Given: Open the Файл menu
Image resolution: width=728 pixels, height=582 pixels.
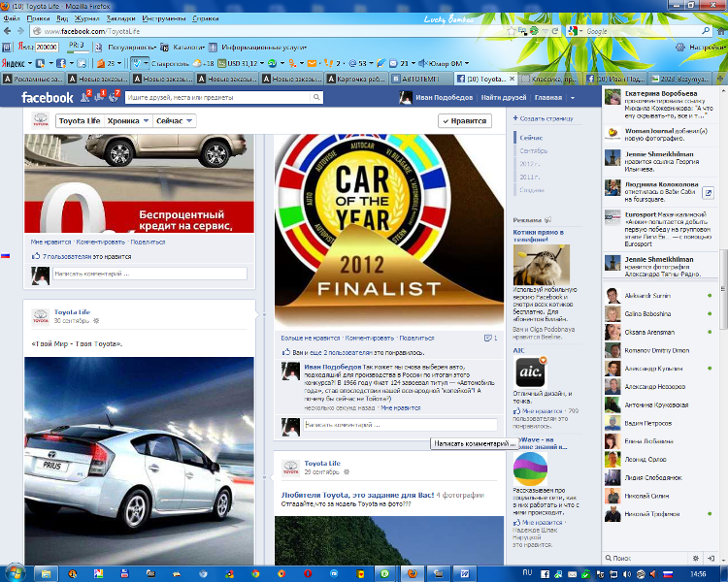Looking at the screenshot, I should 12,18.
